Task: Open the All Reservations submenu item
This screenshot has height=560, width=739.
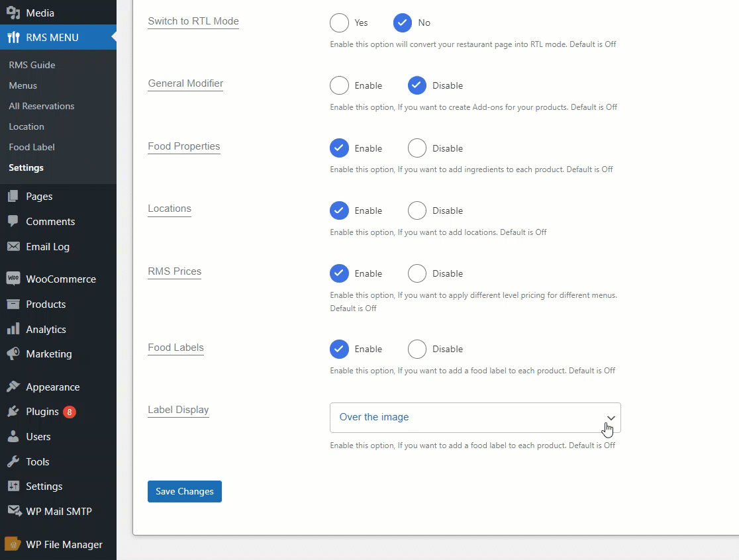Action: [42, 106]
